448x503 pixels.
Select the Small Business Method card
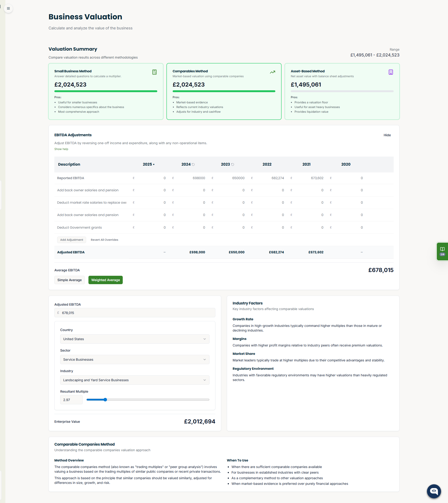pos(106,91)
